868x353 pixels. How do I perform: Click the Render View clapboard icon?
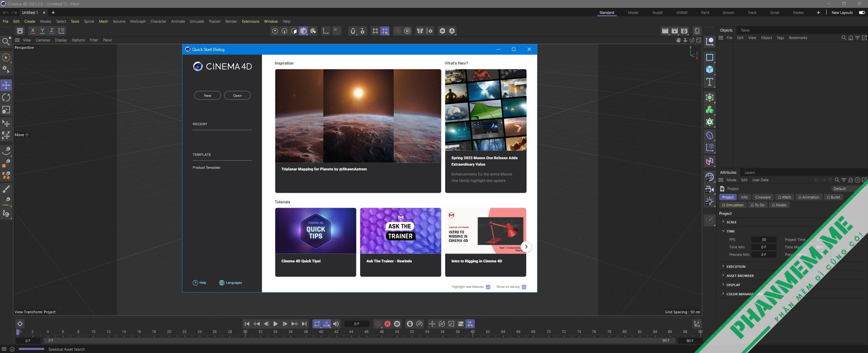665,31
